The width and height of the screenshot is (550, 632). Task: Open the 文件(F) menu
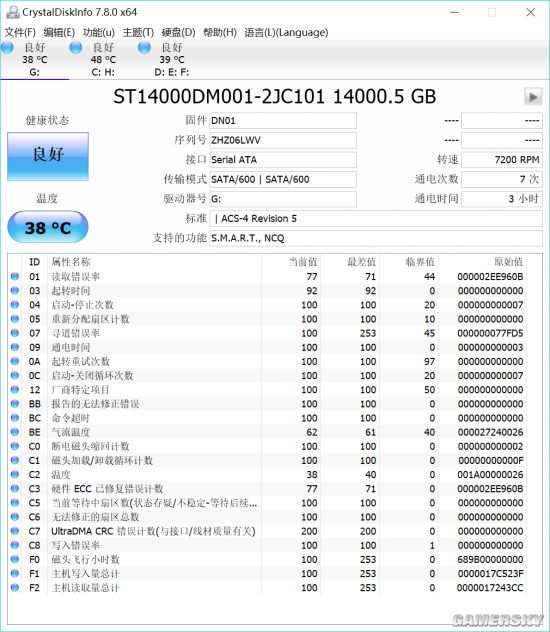20,32
